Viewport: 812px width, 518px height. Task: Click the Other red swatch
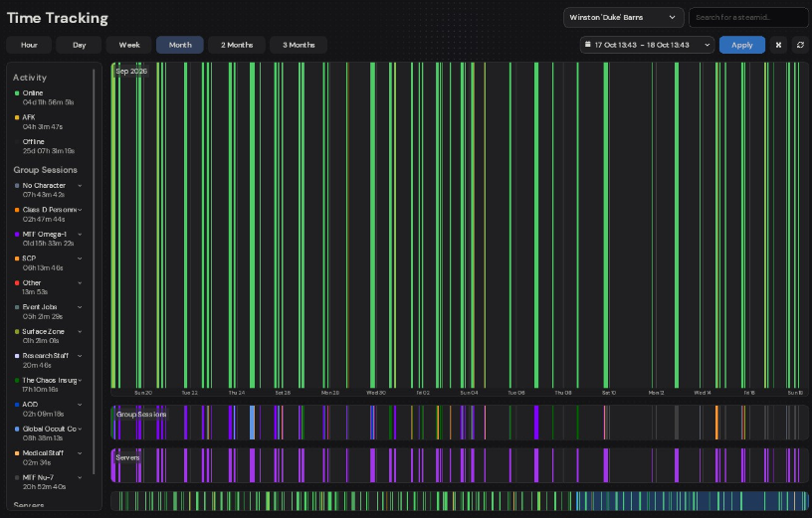pos(17,283)
